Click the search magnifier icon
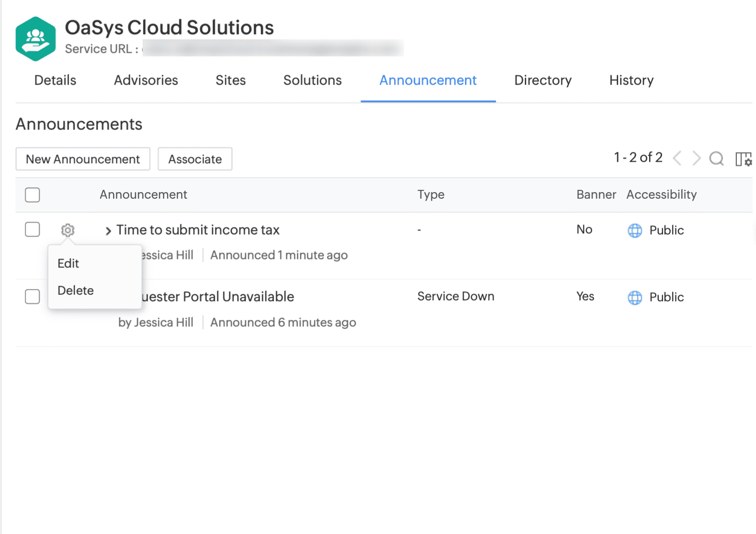The image size is (756, 534). (x=716, y=159)
